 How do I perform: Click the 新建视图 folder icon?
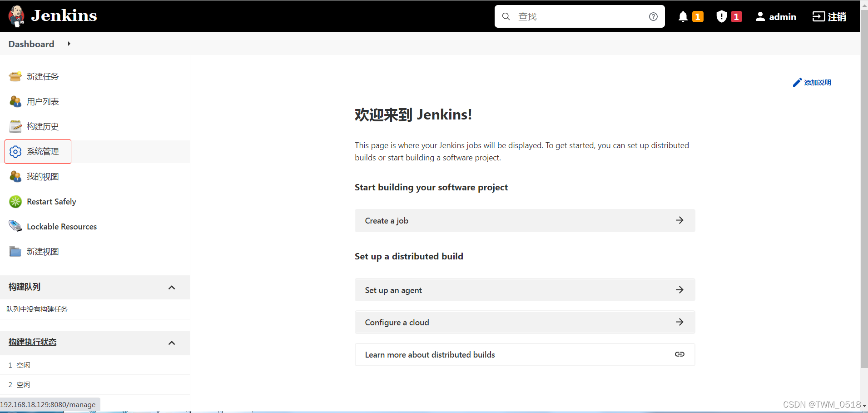tap(15, 251)
